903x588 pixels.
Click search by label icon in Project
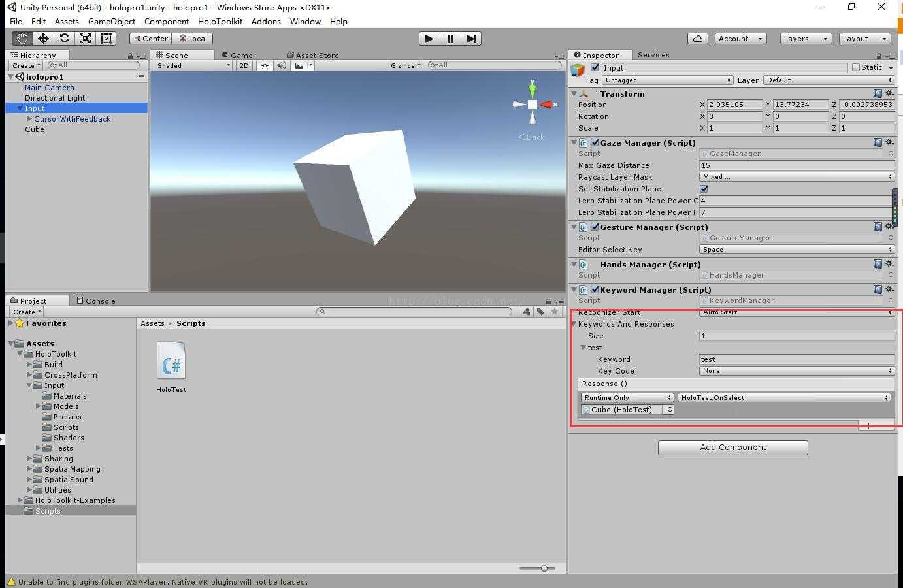(x=540, y=312)
